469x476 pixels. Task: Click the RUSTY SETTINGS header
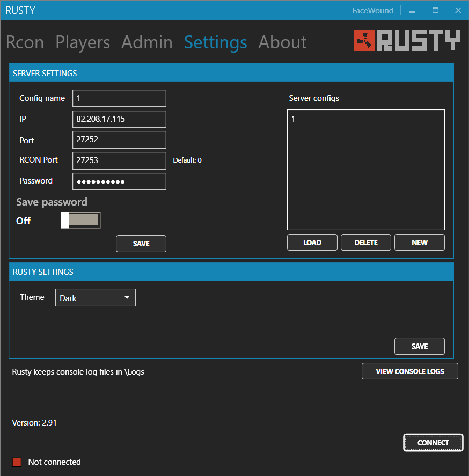(231, 272)
